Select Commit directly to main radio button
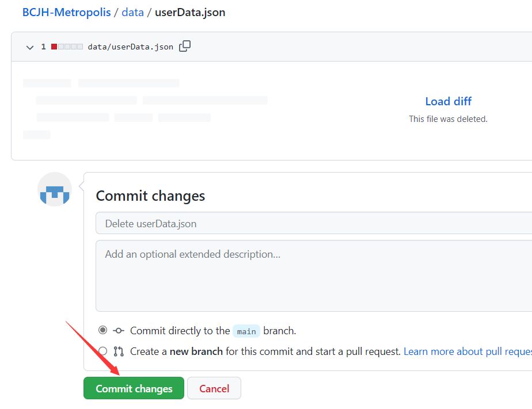 pos(102,330)
